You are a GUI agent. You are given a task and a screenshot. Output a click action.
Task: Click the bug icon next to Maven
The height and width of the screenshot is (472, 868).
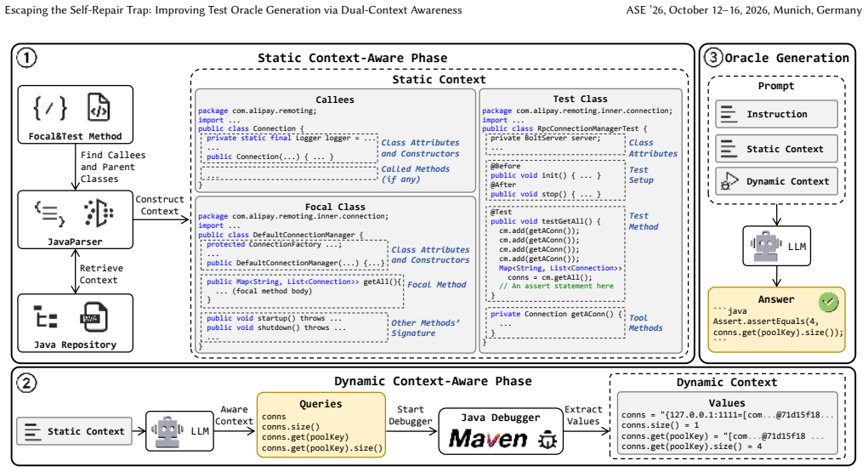click(x=548, y=440)
